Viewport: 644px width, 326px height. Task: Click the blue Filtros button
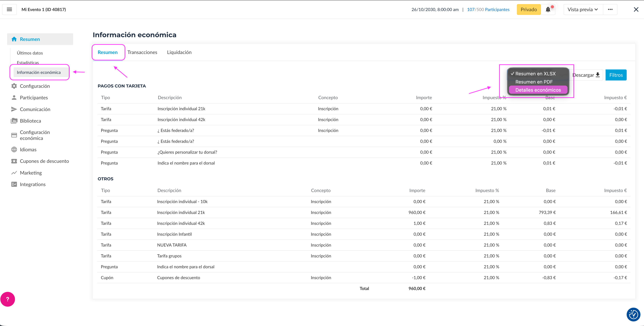tap(616, 75)
